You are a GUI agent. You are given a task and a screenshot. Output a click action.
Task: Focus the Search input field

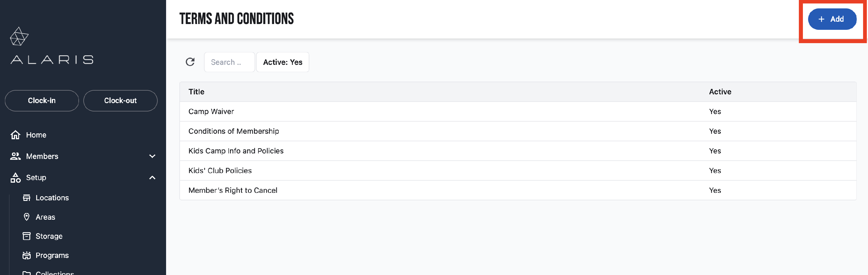point(229,62)
